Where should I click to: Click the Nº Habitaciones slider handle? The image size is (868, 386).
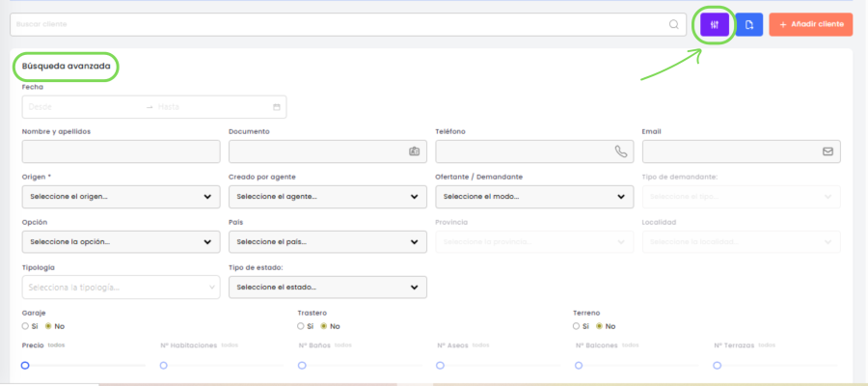163,366
